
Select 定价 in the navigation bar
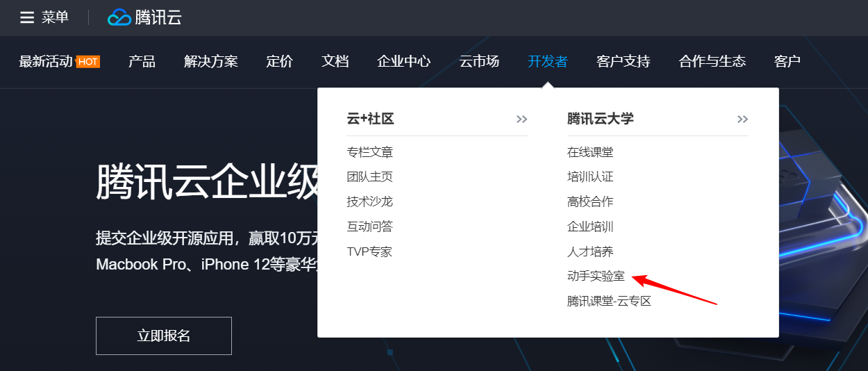click(x=279, y=62)
